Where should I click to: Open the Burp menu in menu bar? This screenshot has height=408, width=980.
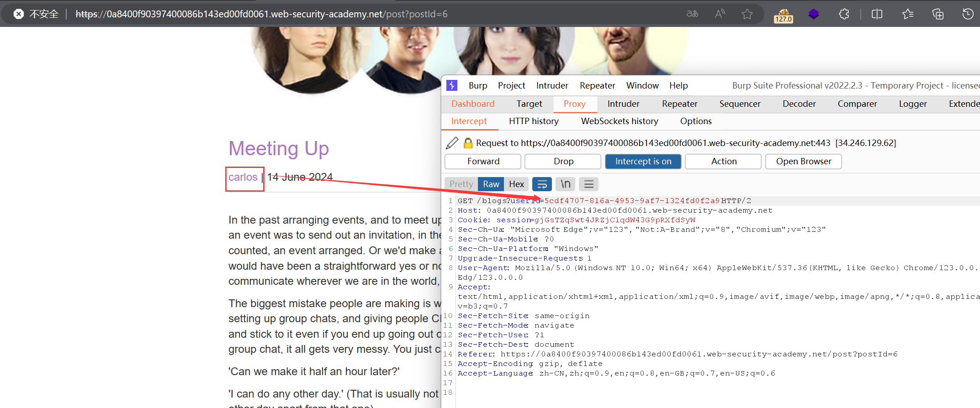click(x=477, y=86)
